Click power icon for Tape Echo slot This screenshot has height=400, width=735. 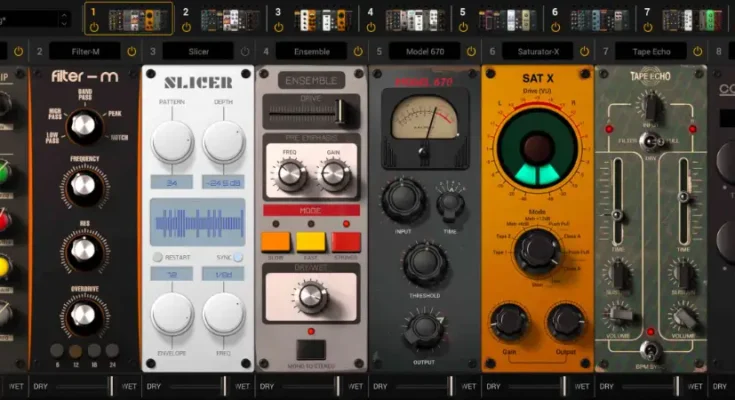tap(697, 51)
